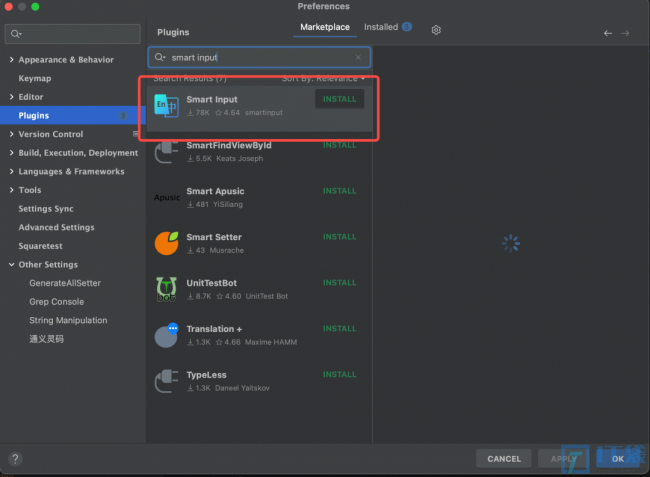650x477 pixels.
Task: Collapse the Other Settings section
Action: [12, 264]
